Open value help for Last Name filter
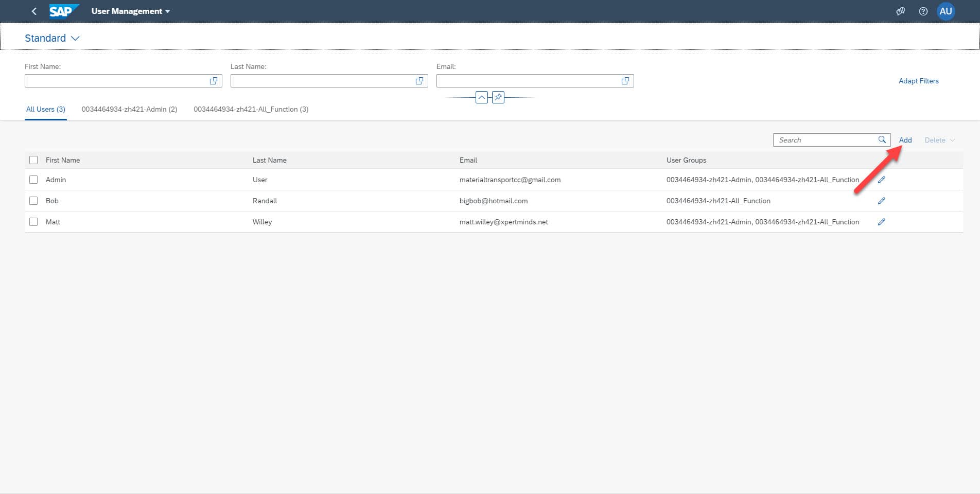The width and height of the screenshot is (980, 494). (x=419, y=81)
